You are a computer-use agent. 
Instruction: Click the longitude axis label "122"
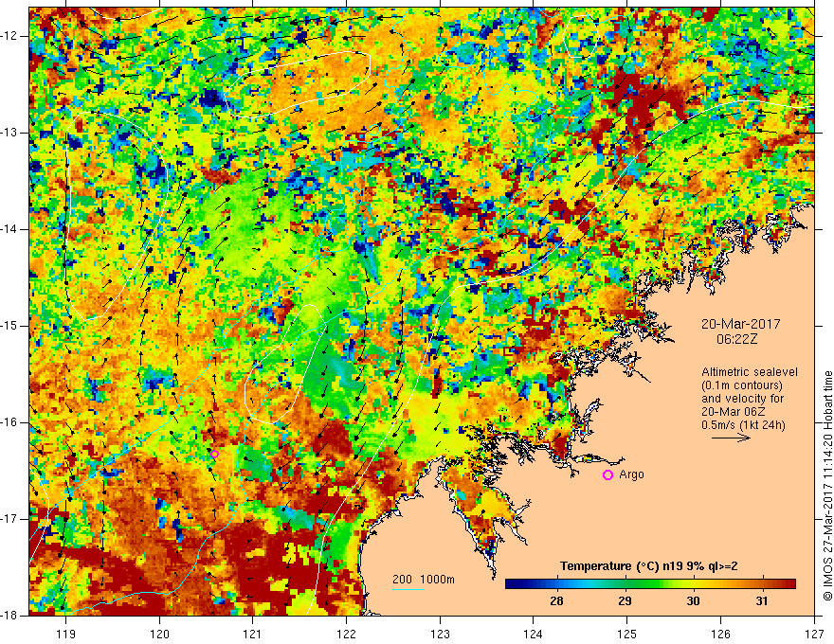click(x=346, y=634)
